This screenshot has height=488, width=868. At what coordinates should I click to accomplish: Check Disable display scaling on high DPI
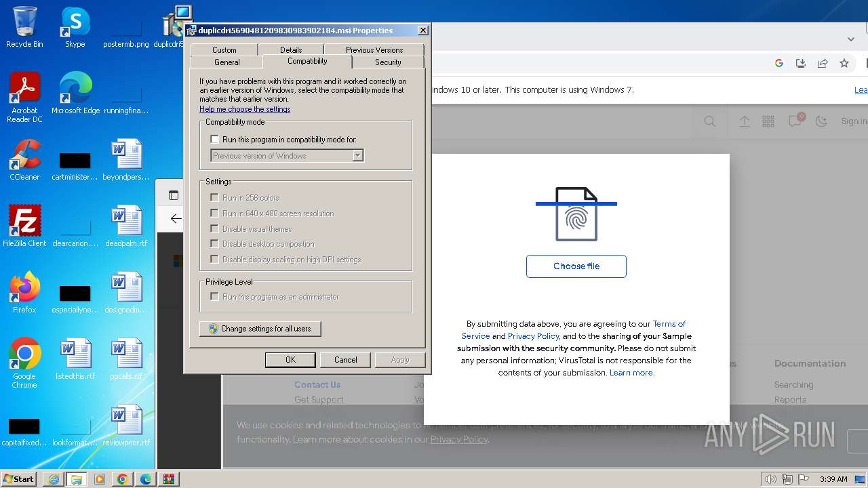(215, 260)
